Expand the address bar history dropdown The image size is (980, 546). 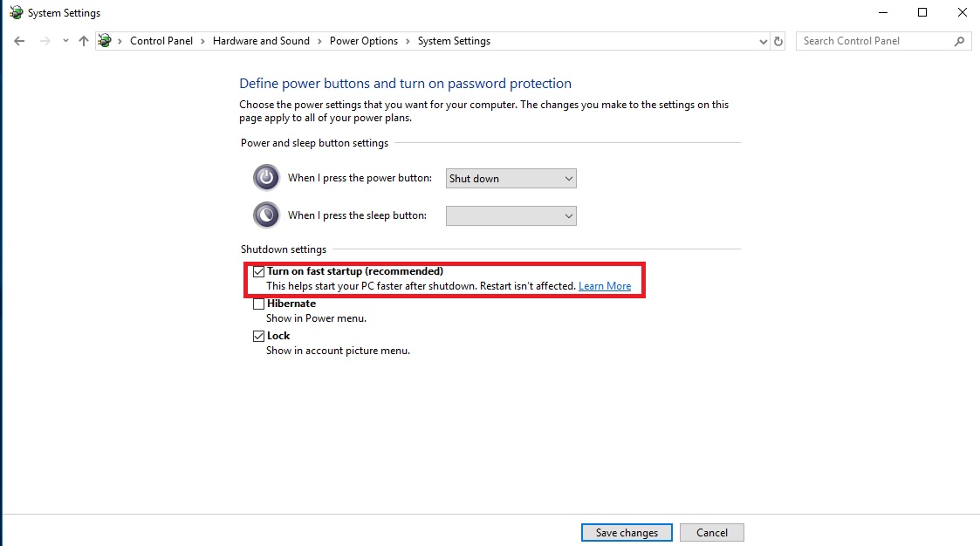[x=763, y=41]
